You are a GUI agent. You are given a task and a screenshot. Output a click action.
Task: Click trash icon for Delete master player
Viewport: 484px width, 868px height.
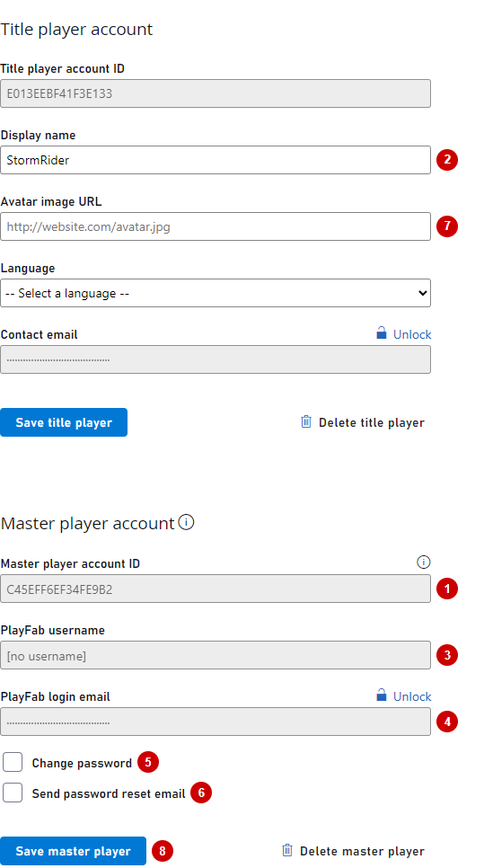click(287, 850)
